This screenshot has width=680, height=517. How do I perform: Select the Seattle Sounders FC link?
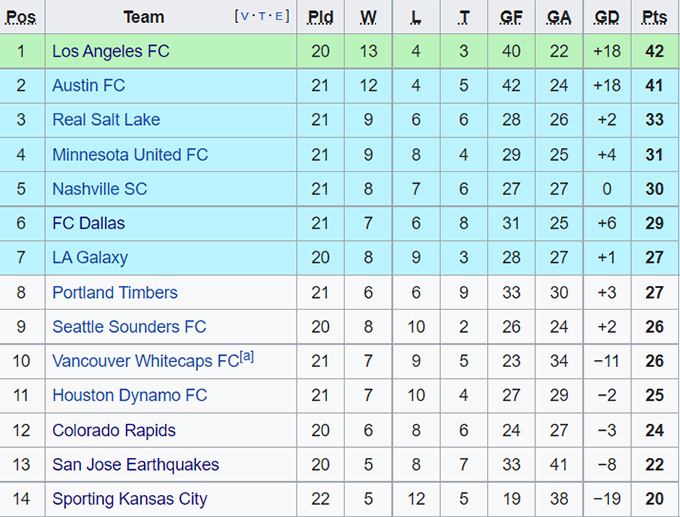tap(129, 327)
